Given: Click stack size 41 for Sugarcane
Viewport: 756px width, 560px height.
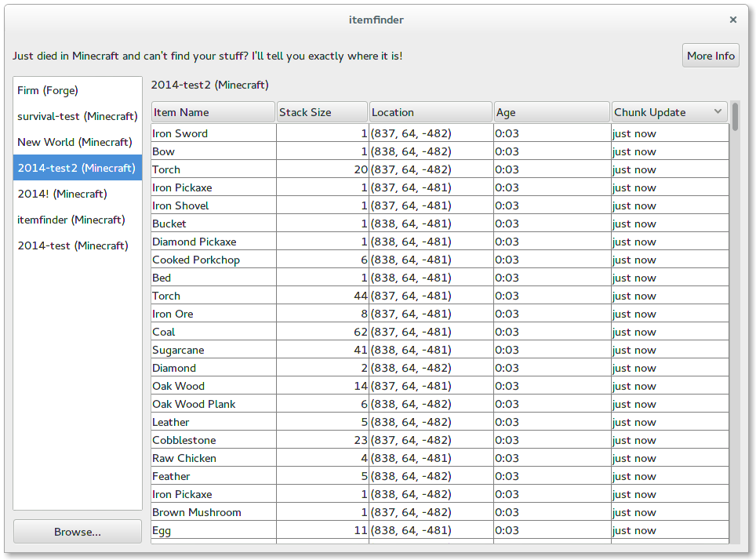Looking at the screenshot, I should pyautogui.click(x=361, y=350).
